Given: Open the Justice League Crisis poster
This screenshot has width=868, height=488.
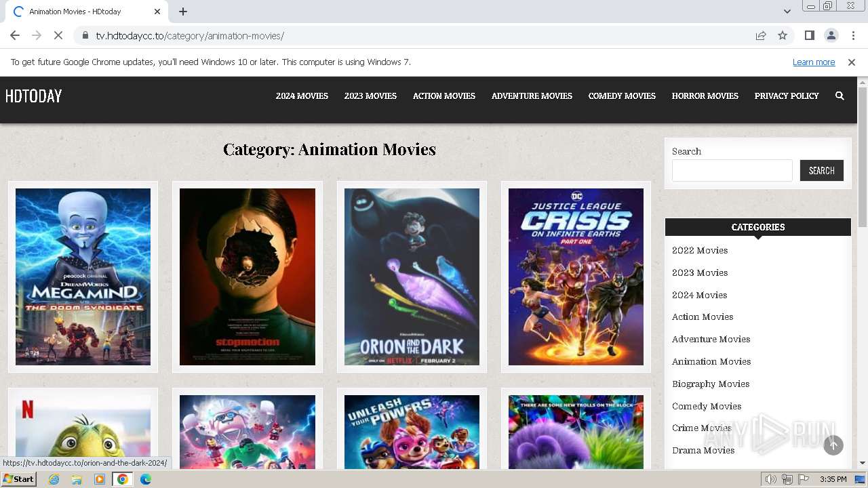Looking at the screenshot, I should 576,277.
